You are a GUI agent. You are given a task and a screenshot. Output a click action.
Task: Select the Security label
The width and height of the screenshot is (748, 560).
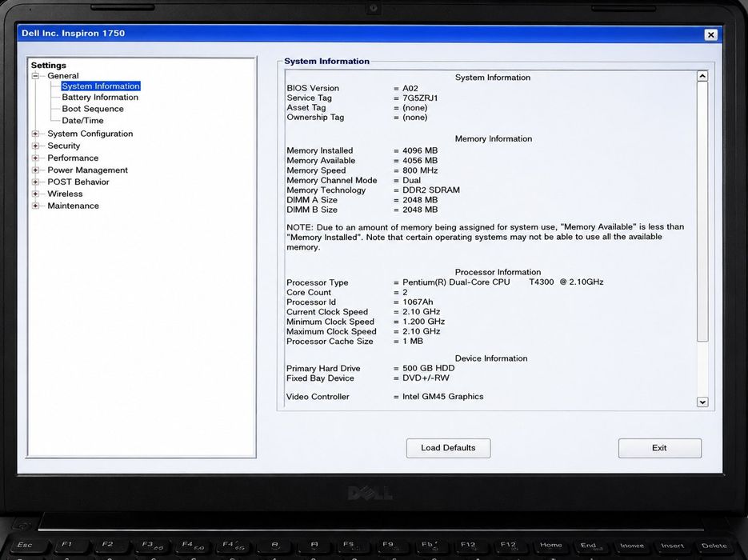coord(63,146)
